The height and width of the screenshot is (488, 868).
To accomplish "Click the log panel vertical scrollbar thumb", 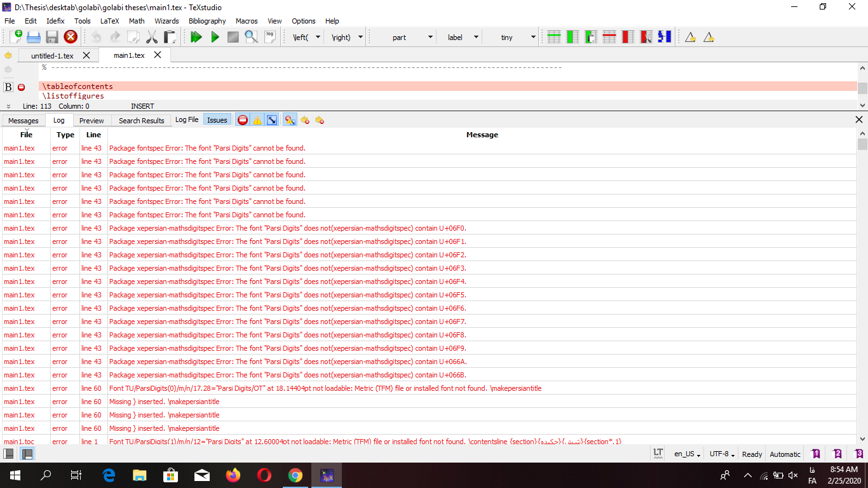I will [862, 144].
